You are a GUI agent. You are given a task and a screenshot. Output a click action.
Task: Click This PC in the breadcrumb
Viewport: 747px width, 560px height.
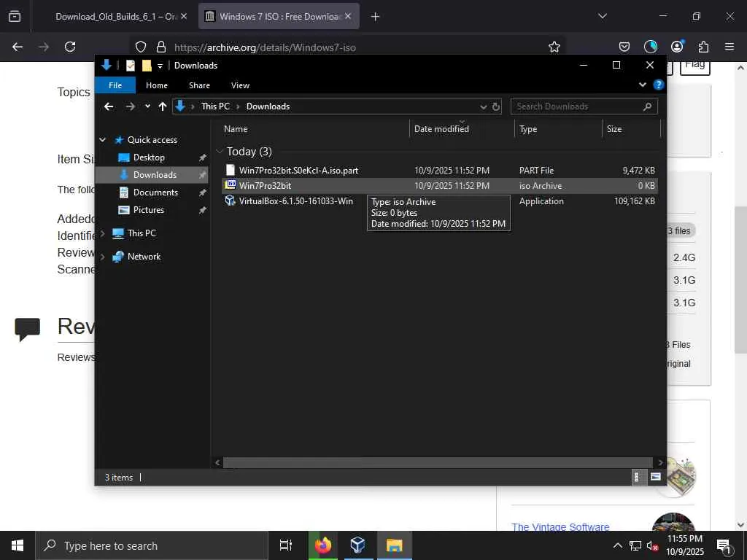215,106
